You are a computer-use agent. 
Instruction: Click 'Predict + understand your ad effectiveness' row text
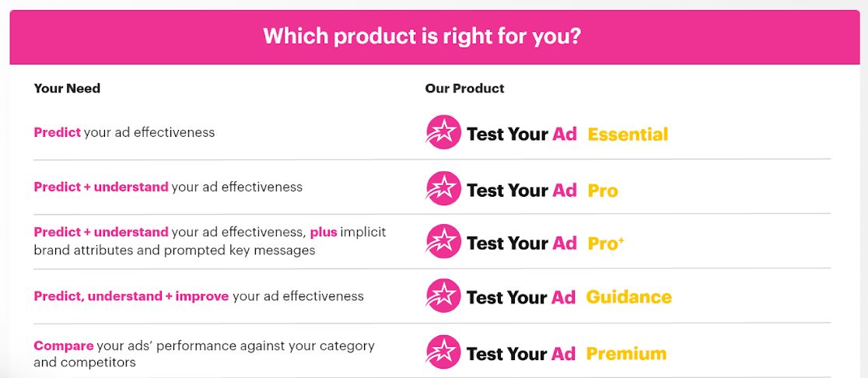click(168, 187)
